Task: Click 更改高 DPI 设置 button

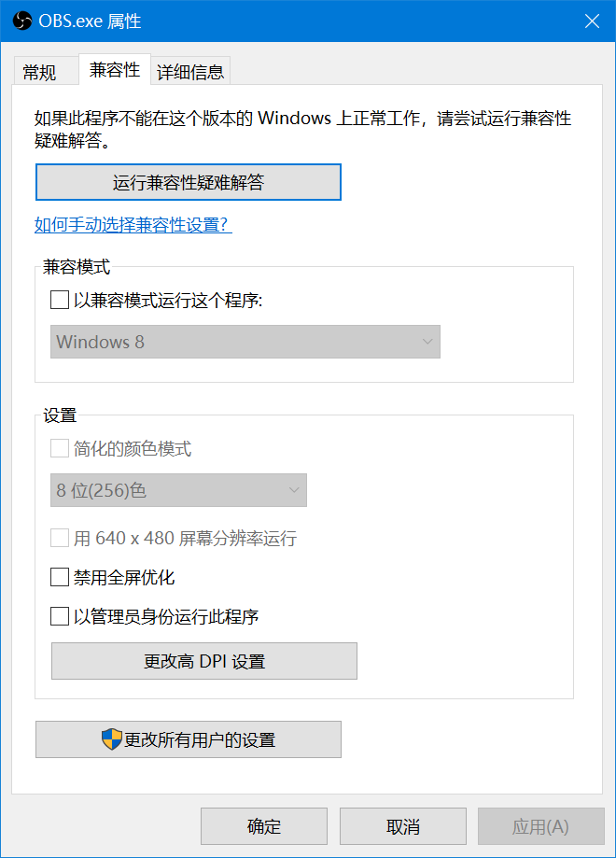Action: [204, 661]
